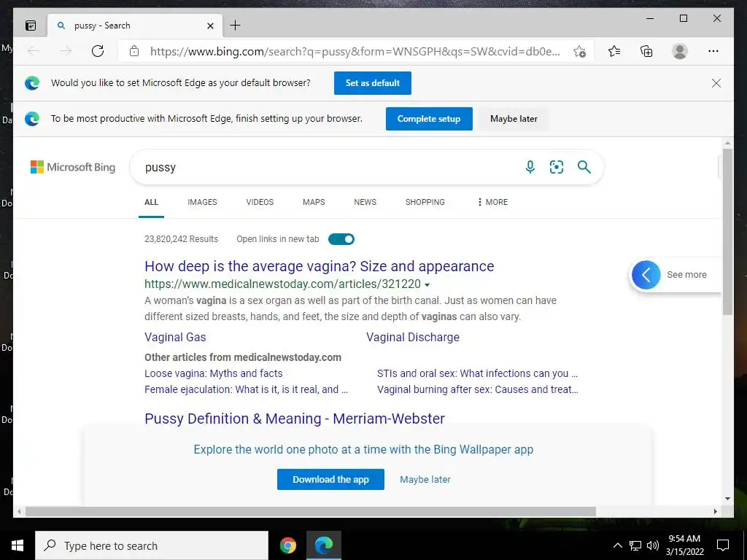Open Settings and more ellipsis menu
The image size is (747, 560).
coord(713,51)
